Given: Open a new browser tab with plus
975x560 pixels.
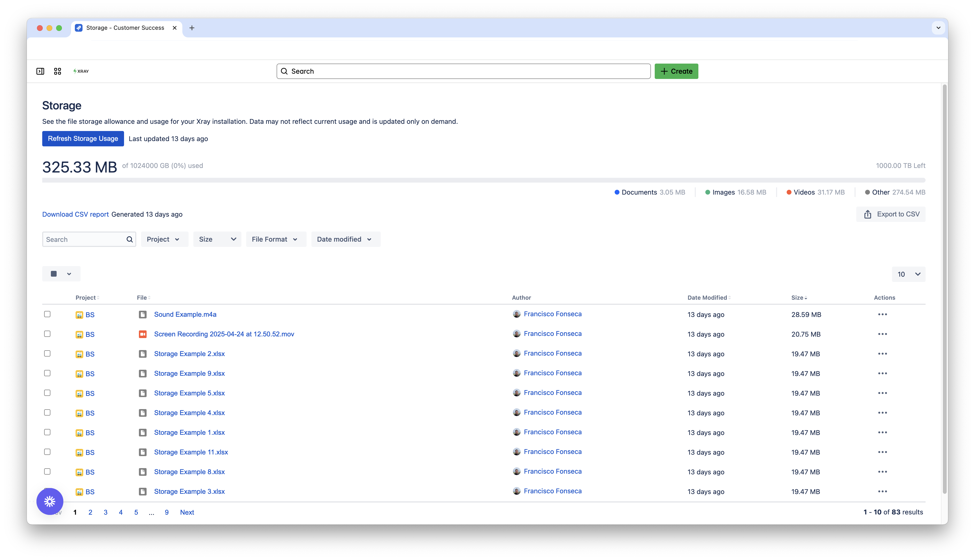Looking at the screenshot, I should tap(192, 28).
